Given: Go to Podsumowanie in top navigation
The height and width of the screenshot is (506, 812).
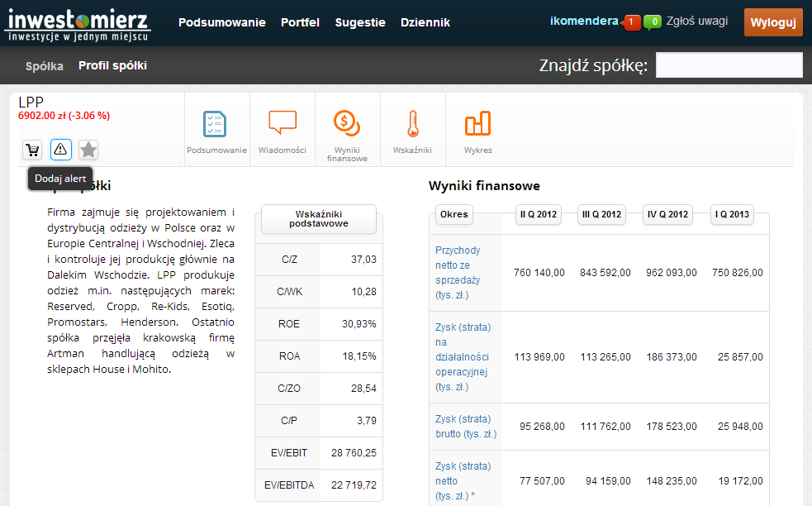Looking at the screenshot, I should 222,22.
